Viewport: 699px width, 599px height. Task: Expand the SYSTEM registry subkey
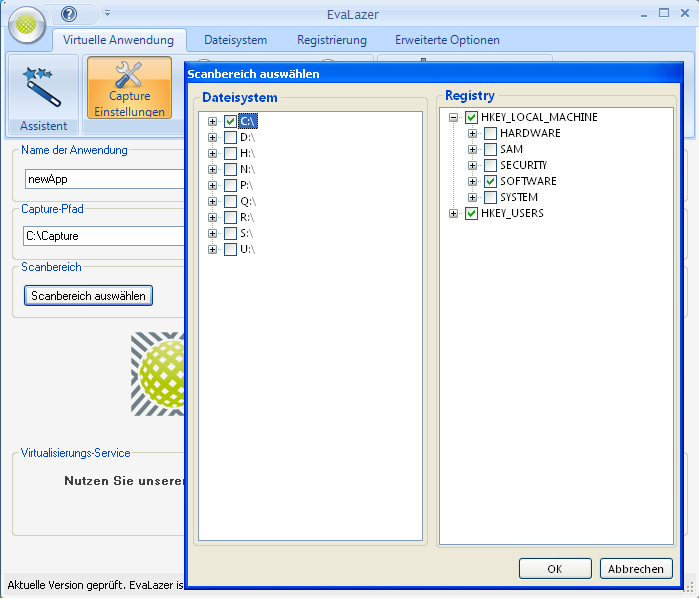(473, 197)
